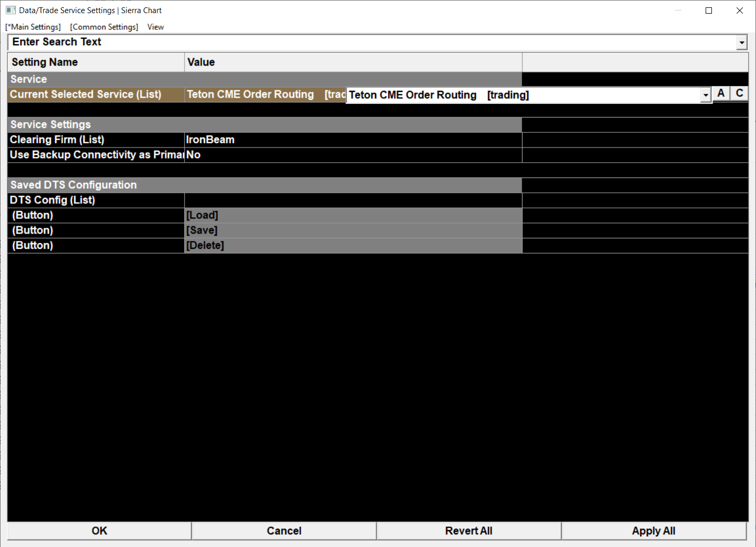Expand the search text dropdown arrow
This screenshot has width=756, height=547.
tap(741, 43)
